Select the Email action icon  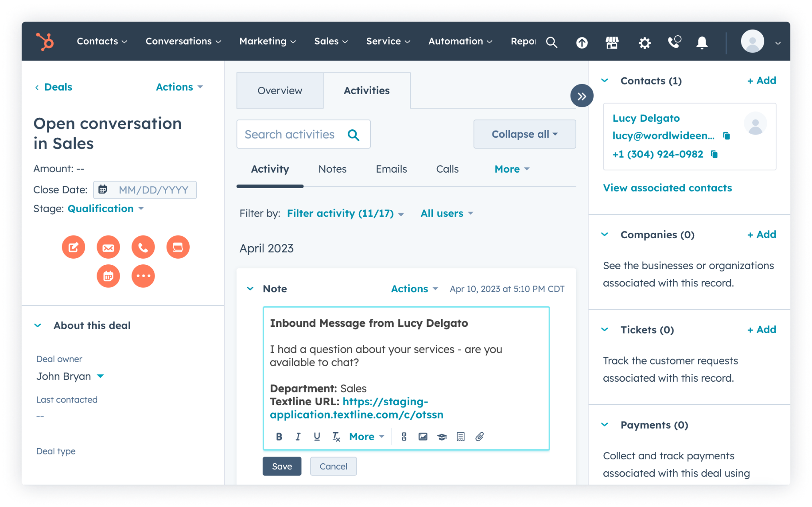108,247
